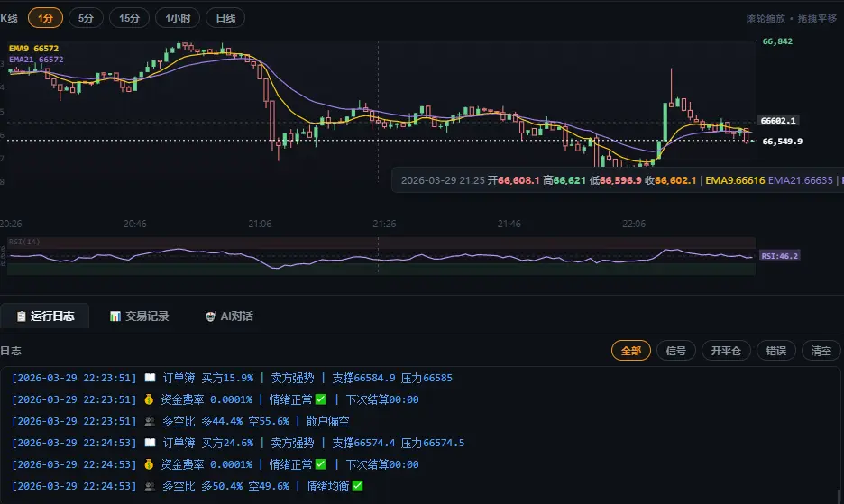Click the 21:26 time axis label
The image size is (844, 504).
click(x=384, y=224)
